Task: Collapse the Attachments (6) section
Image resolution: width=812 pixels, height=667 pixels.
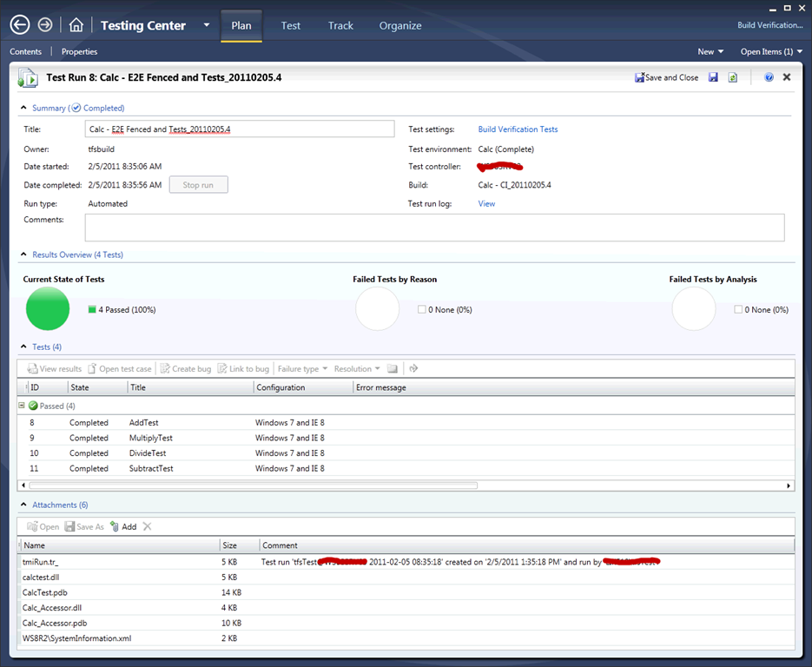Action: coord(23,505)
